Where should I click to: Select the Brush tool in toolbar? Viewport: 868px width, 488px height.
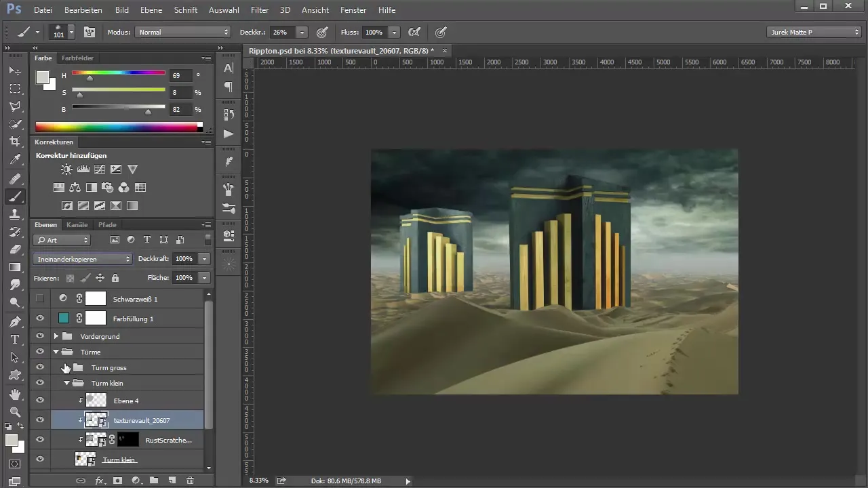15,197
